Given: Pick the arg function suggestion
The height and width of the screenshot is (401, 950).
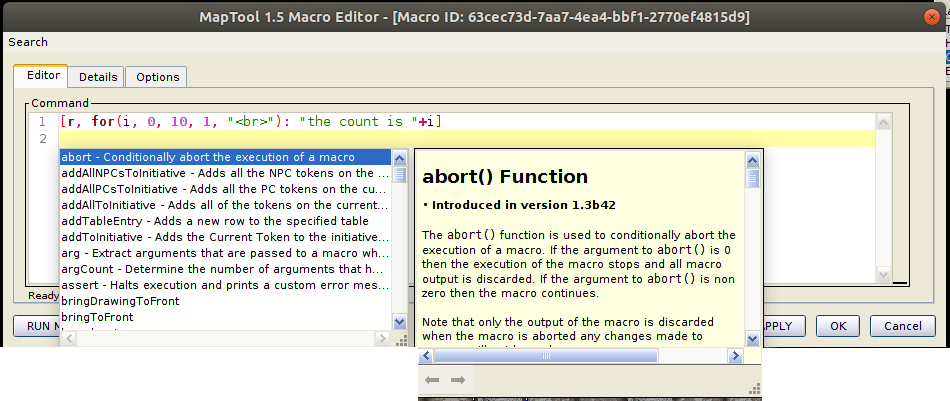Looking at the screenshot, I should coord(225,253).
